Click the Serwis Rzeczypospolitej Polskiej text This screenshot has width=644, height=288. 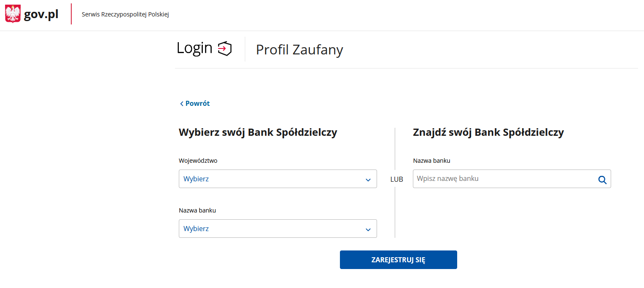click(x=125, y=14)
